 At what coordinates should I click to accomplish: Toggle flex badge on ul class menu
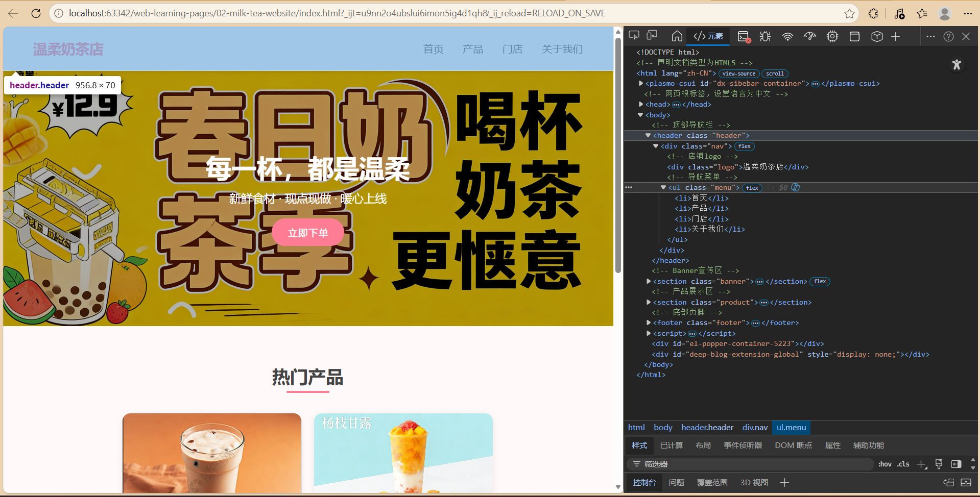point(752,188)
